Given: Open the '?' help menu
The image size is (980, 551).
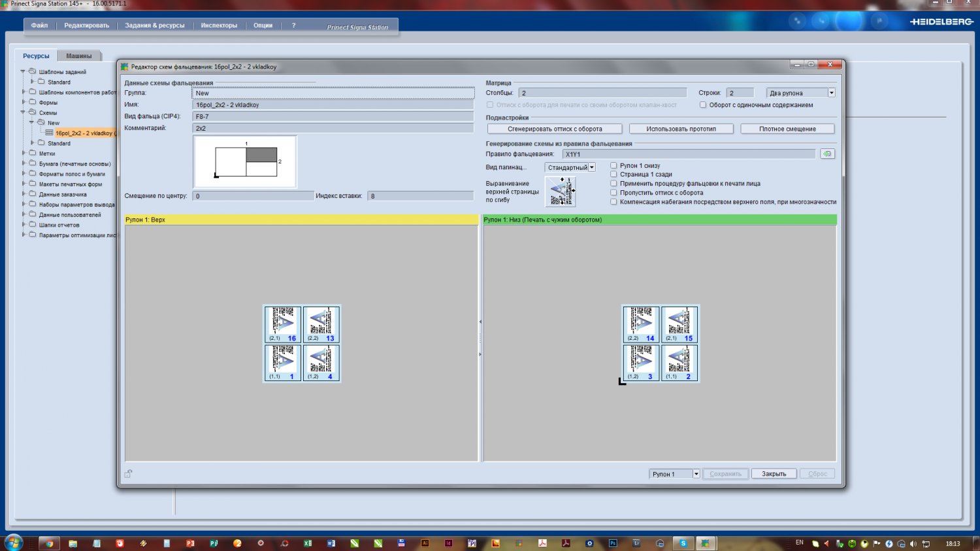Looking at the screenshot, I should 294,25.
